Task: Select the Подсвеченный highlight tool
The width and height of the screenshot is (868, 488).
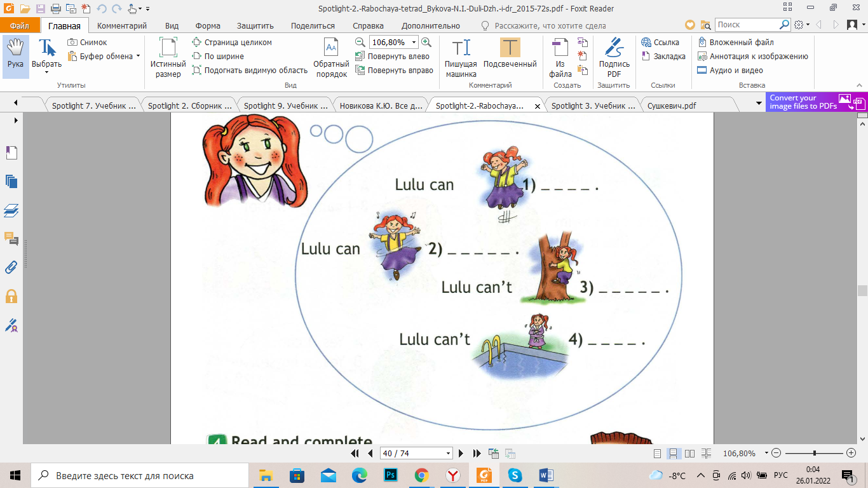Action: 510,53
